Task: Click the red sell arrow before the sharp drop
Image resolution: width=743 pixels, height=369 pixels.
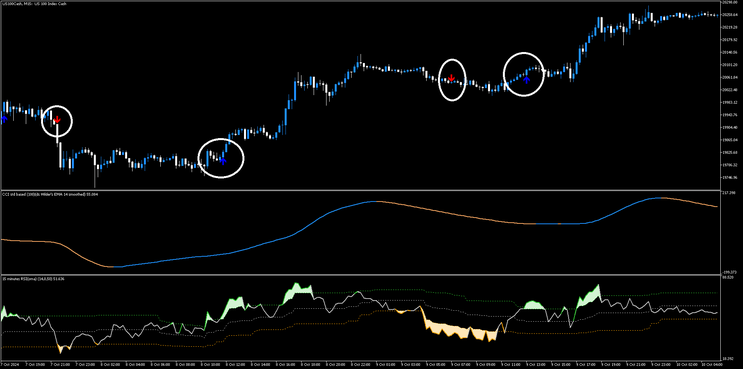Action: [x=57, y=119]
